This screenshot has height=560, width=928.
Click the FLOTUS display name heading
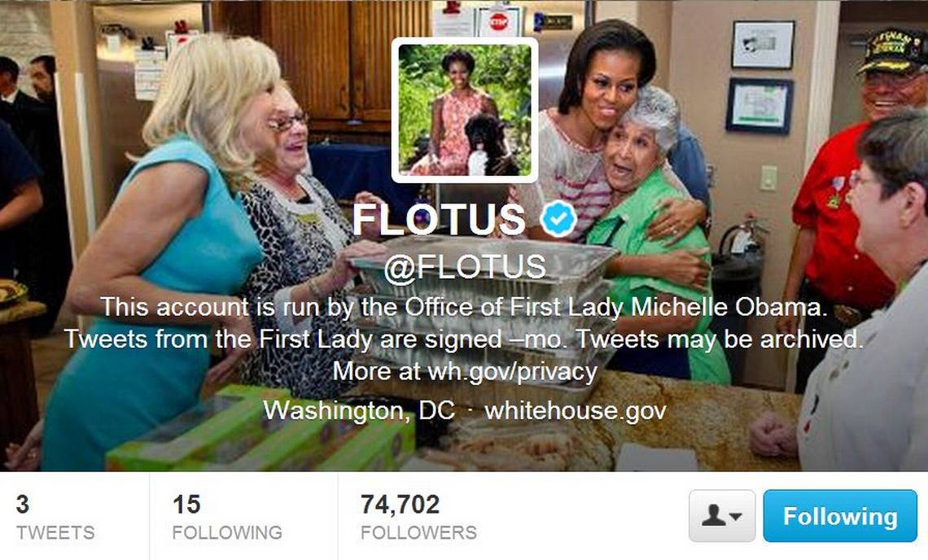[x=439, y=219]
